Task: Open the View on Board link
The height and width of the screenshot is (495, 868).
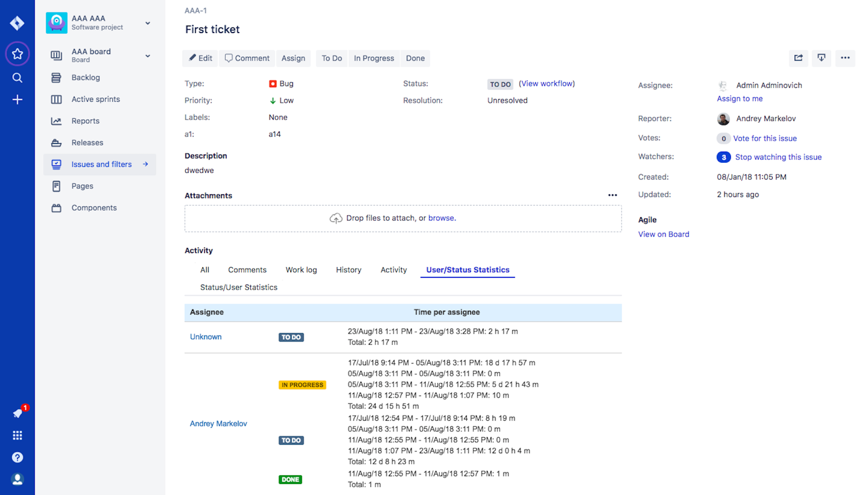Action: click(664, 234)
